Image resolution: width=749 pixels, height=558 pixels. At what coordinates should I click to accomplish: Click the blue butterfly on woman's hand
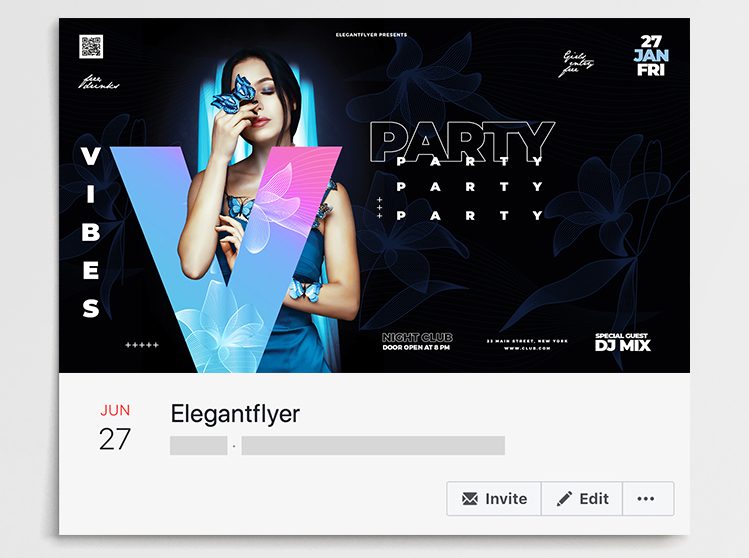[235, 96]
